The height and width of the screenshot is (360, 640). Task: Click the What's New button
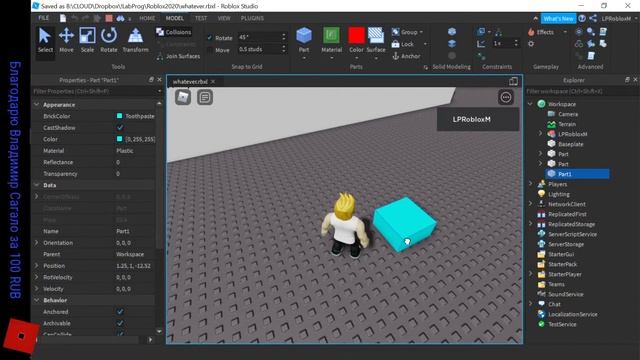[x=558, y=18]
